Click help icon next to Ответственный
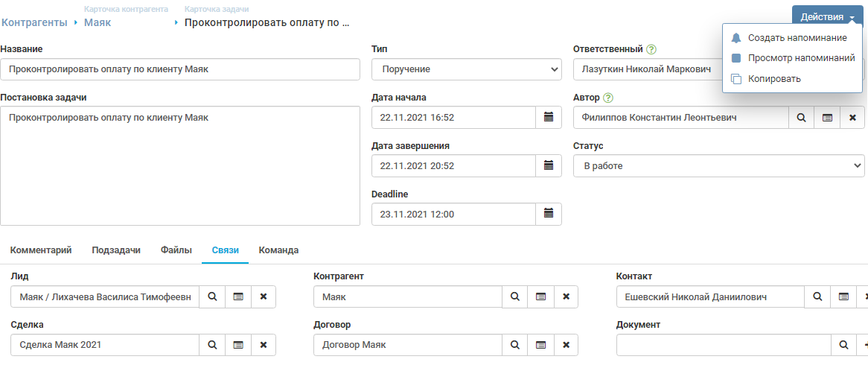This screenshot has height=368, width=868. pos(651,50)
